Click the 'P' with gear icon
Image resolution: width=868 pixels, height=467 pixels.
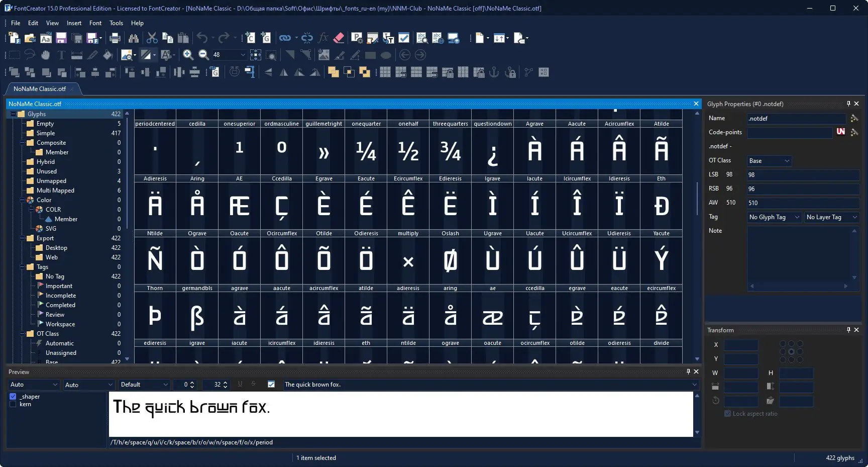click(357, 38)
